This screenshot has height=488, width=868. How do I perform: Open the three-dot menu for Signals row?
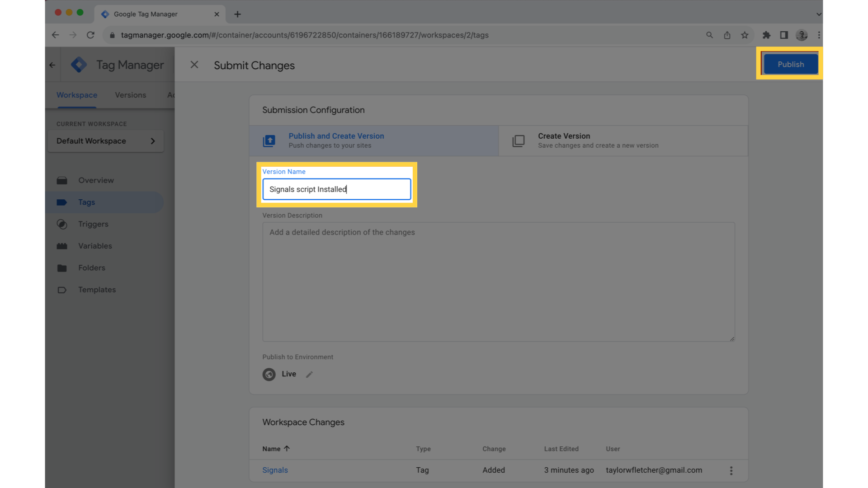click(x=731, y=470)
